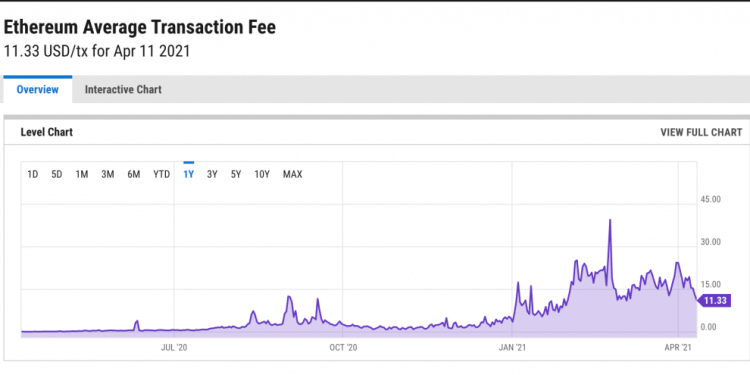Image resolution: width=750 pixels, height=375 pixels.
Task: Switch to the Overview tab
Action: (38, 89)
